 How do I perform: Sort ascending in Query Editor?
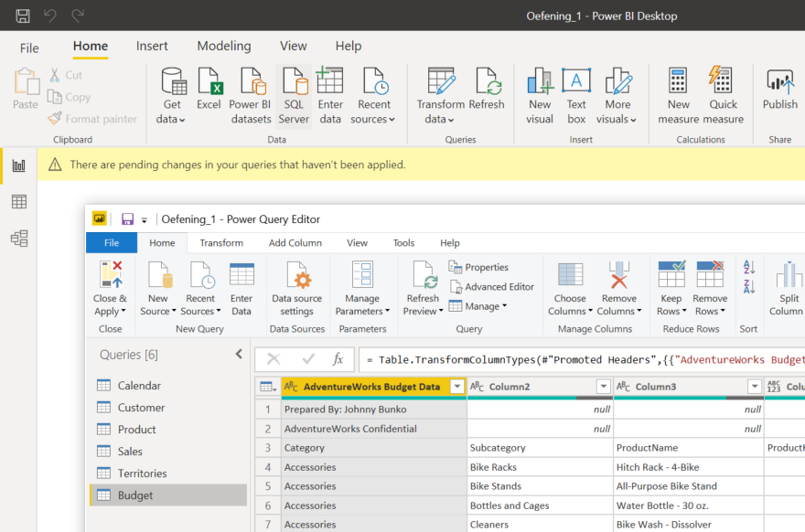(749, 267)
